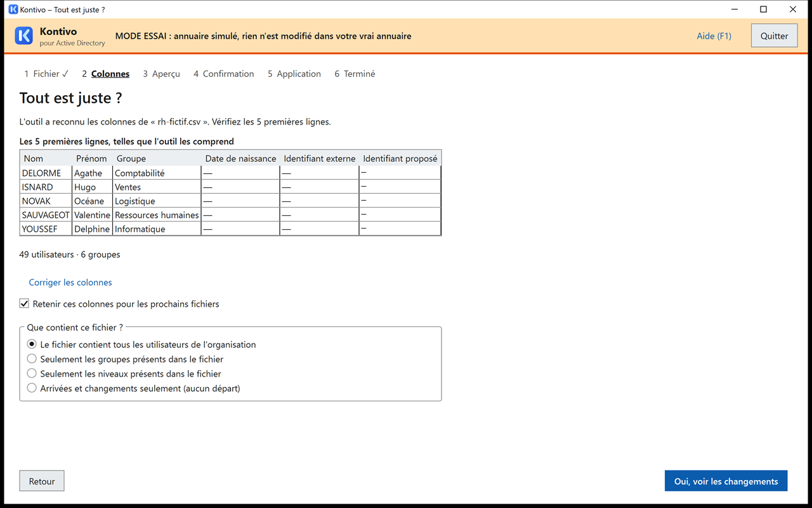Switch to step 3 Aperçu
The height and width of the screenshot is (508, 812).
pyautogui.click(x=161, y=74)
